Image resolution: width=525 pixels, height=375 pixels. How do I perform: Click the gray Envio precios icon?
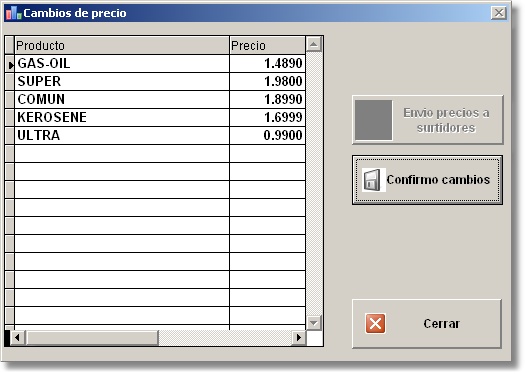[x=373, y=120]
